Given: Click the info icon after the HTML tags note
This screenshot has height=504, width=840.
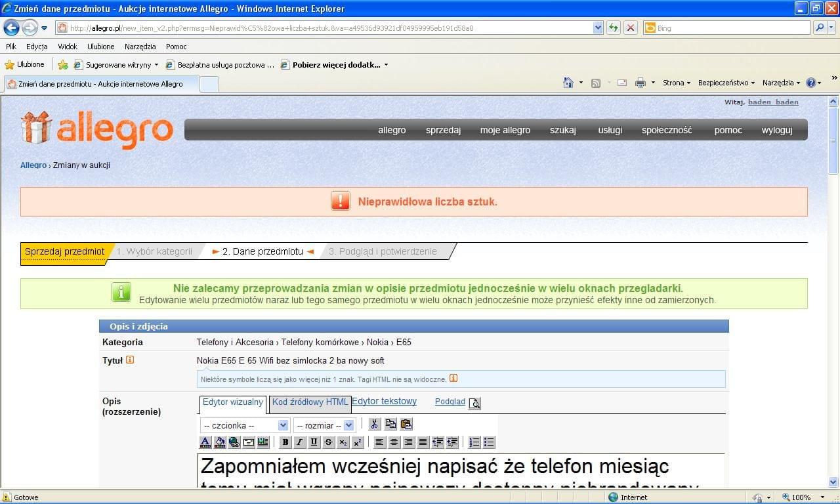Looking at the screenshot, I should tap(453, 379).
